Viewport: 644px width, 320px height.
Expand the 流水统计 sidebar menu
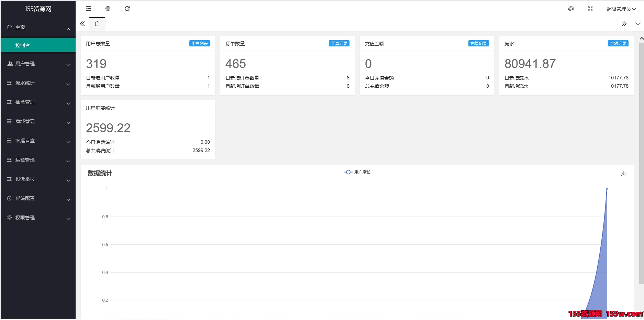pos(38,83)
